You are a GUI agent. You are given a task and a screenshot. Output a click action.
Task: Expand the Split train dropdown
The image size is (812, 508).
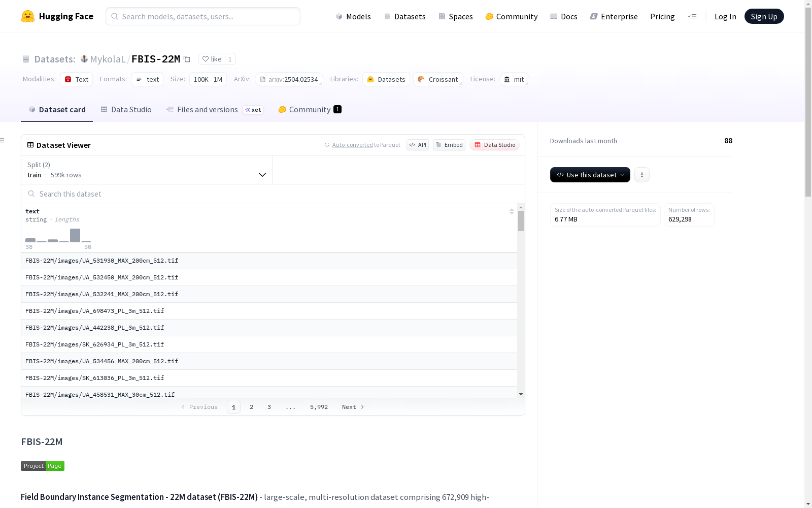point(147,170)
